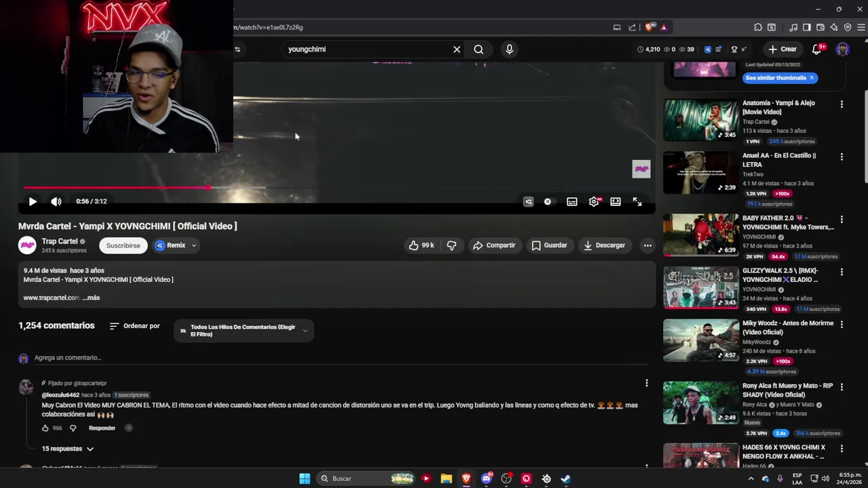Open comment threads filter dropdown
This screenshot has height=488, width=868.
pos(243,331)
